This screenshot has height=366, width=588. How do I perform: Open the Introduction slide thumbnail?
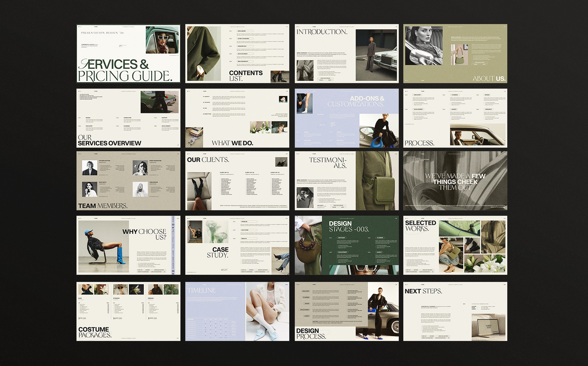pos(346,54)
